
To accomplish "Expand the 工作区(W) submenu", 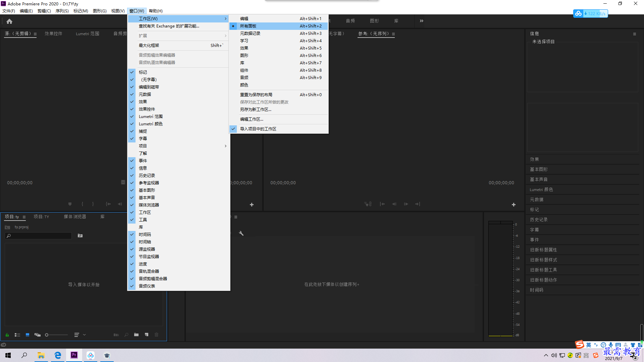I will click(x=178, y=18).
